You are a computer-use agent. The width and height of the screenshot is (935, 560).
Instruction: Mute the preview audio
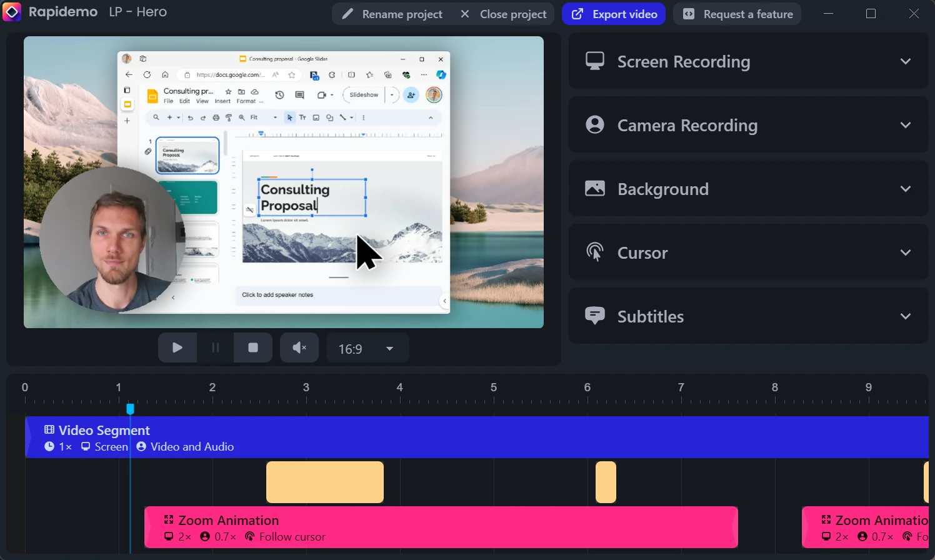(x=299, y=347)
